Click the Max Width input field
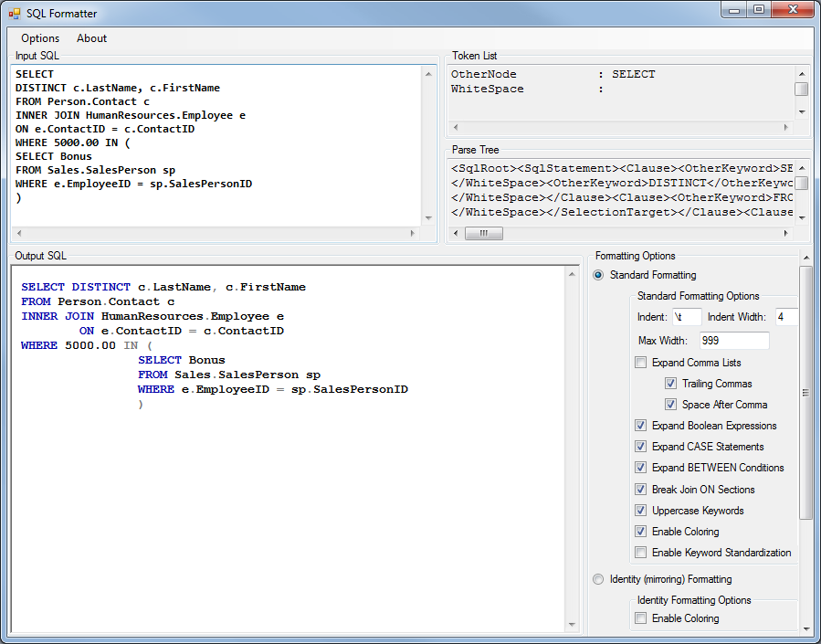The height and width of the screenshot is (644, 821). 735,338
